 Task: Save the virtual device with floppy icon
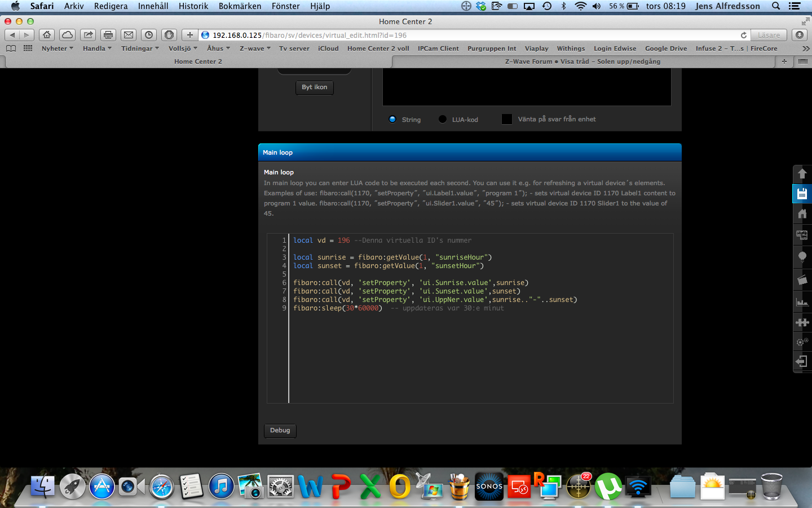[x=802, y=194]
